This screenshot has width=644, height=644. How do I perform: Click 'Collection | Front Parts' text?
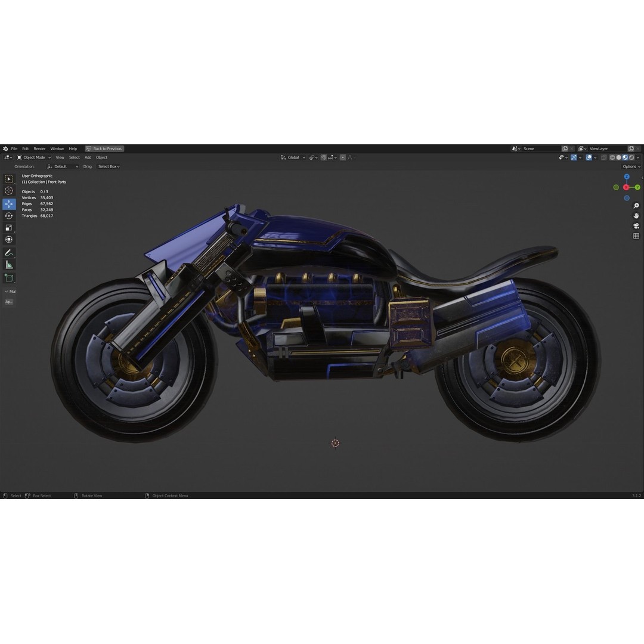point(47,182)
